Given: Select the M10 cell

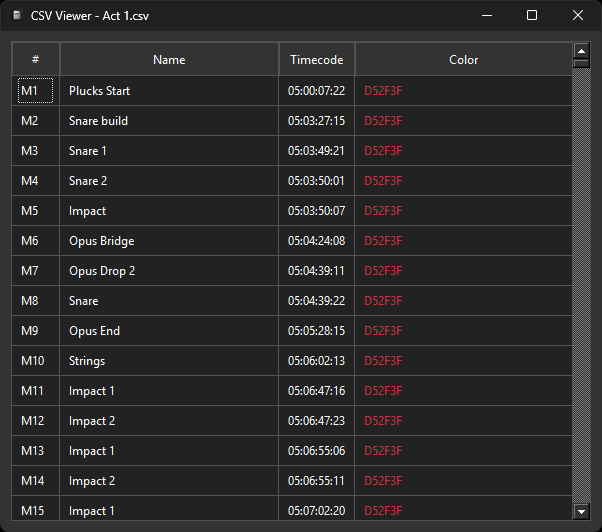Looking at the screenshot, I should click(x=36, y=360).
